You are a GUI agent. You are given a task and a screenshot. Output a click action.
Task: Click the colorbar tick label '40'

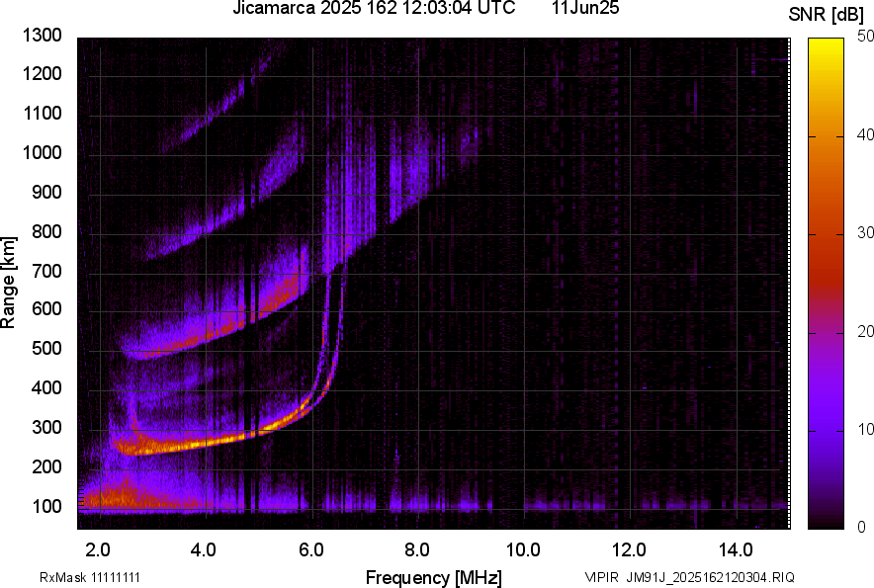[x=866, y=134]
